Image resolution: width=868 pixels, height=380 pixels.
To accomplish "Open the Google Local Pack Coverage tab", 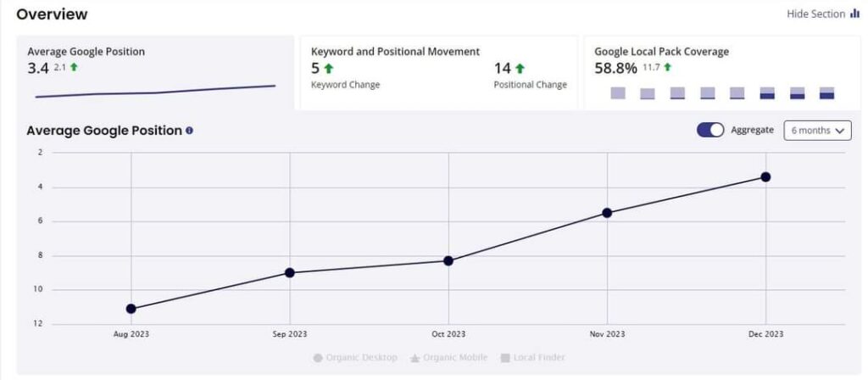I will coord(722,72).
